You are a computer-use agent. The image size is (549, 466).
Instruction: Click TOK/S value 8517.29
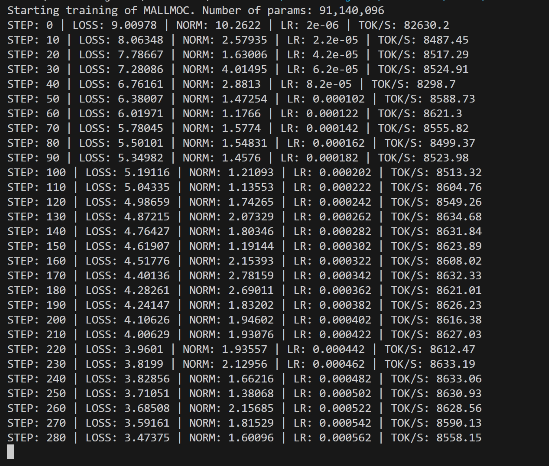tap(446, 55)
